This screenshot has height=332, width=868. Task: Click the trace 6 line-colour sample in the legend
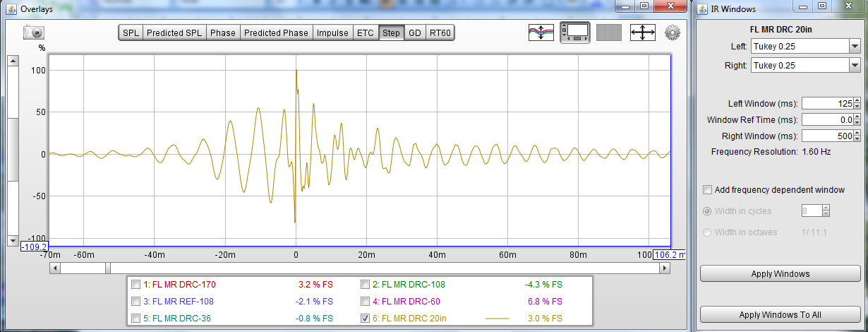tap(497, 319)
